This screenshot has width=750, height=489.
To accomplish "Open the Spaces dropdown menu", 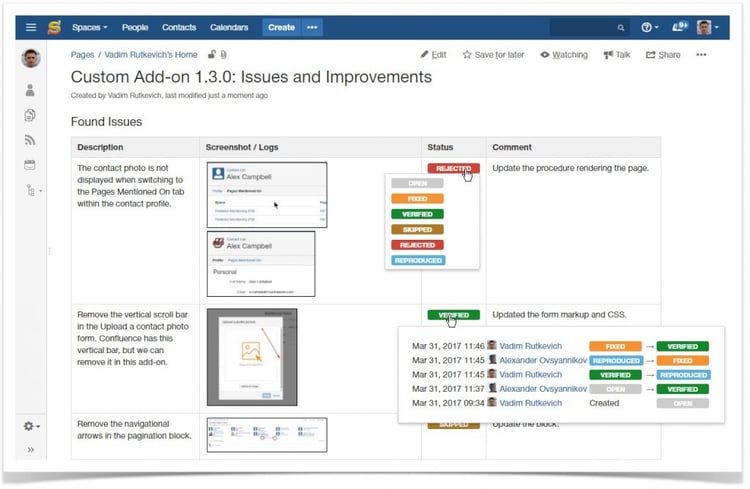I will pyautogui.click(x=91, y=27).
